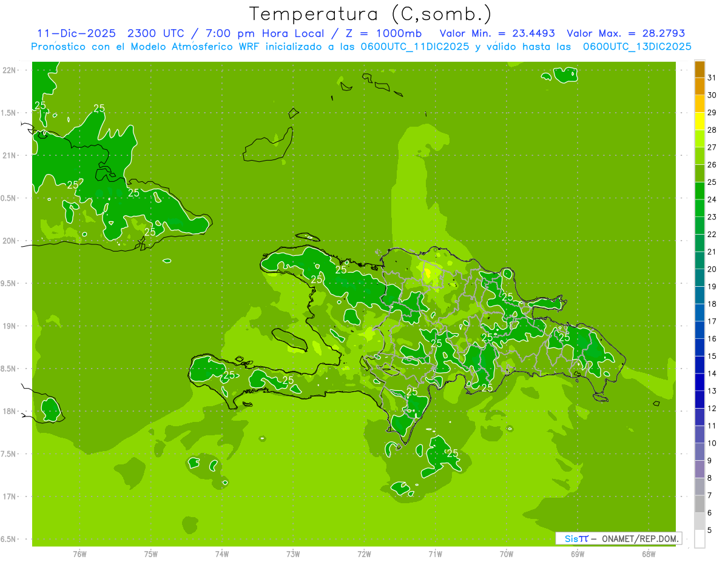Click the color scale label '23'

click(x=712, y=217)
